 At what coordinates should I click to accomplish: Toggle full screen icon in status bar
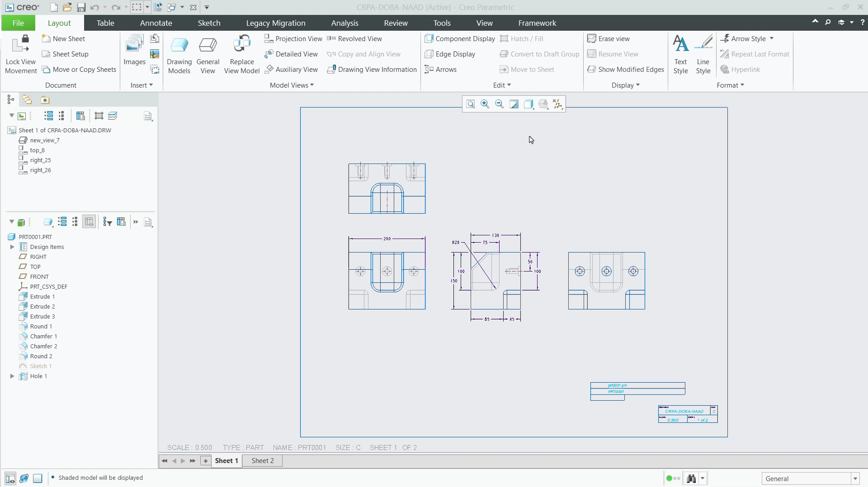[x=38, y=478]
